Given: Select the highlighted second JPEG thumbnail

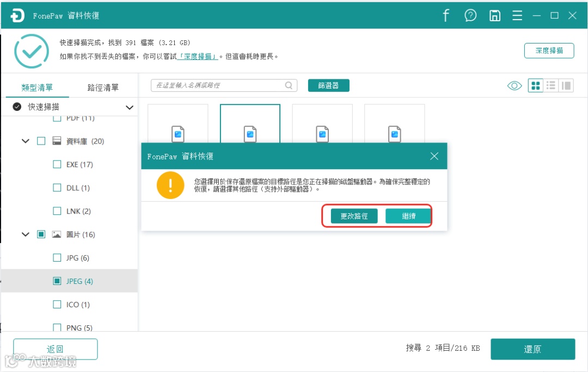Looking at the screenshot, I should [250, 123].
